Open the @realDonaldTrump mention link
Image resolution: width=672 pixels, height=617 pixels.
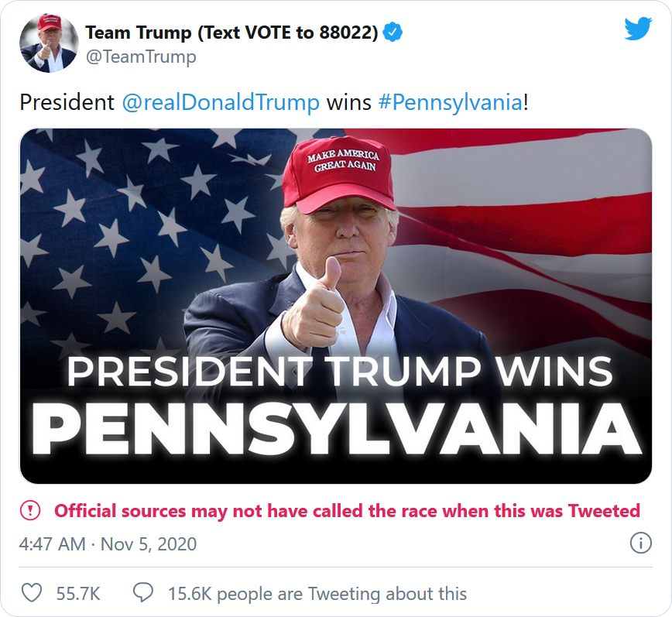(221, 102)
